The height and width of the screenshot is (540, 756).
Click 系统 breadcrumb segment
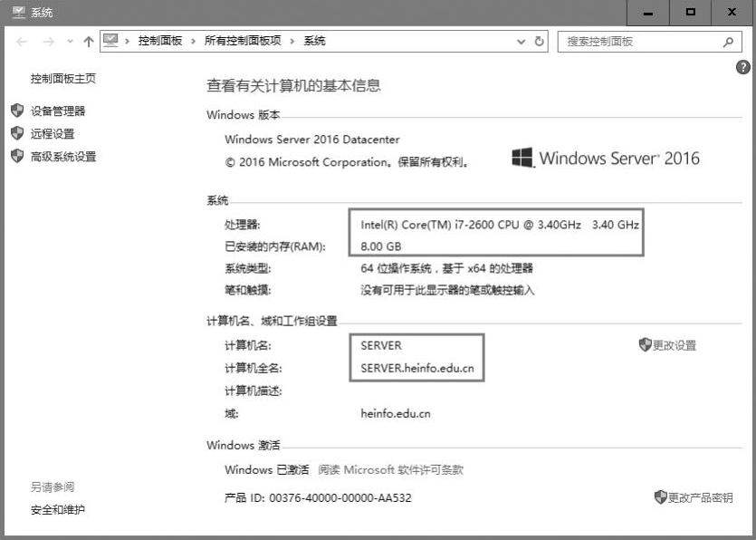[314, 41]
